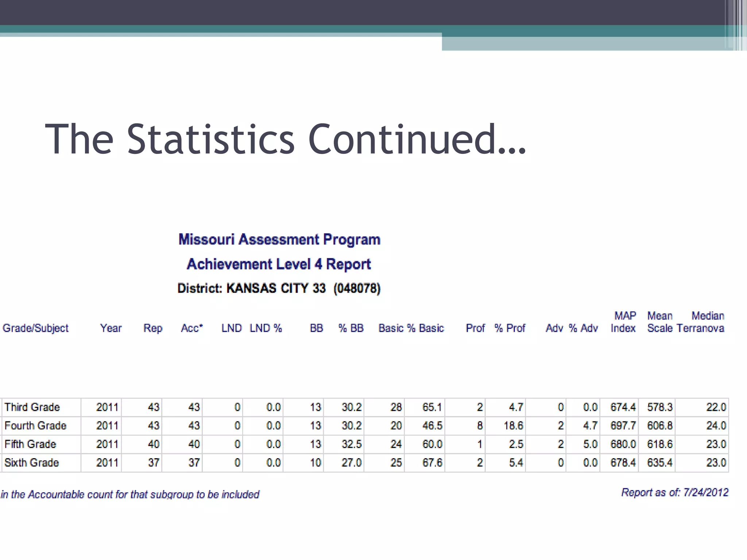
Task: Click the 'LND %' column header
Action: point(266,328)
